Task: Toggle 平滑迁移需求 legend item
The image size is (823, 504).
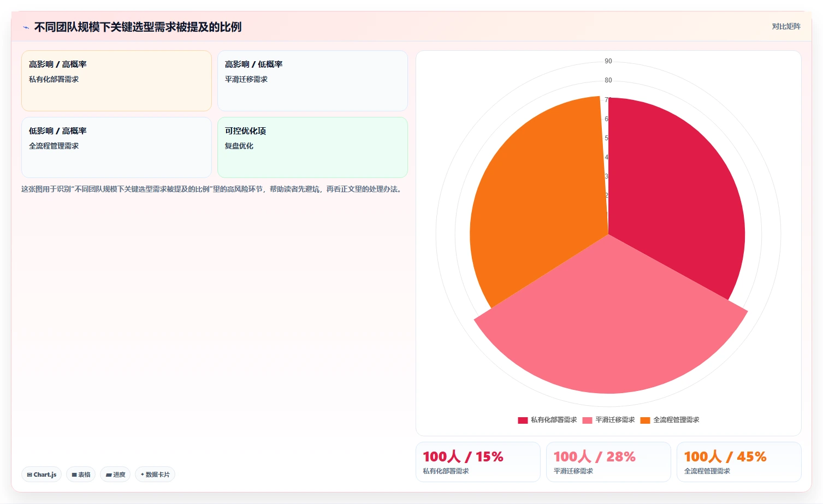Action: pyautogui.click(x=608, y=420)
